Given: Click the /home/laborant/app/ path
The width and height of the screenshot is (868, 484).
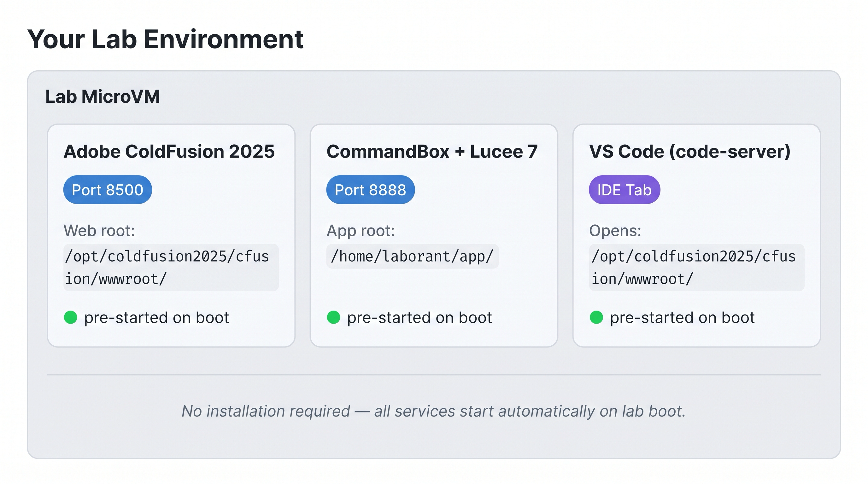Looking at the screenshot, I should [413, 256].
